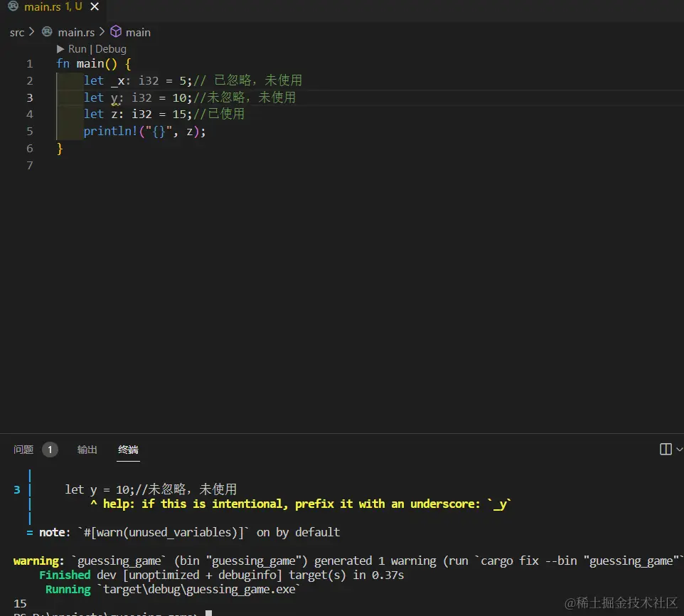Click line number 3 in gutter

click(x=30, y=97)
